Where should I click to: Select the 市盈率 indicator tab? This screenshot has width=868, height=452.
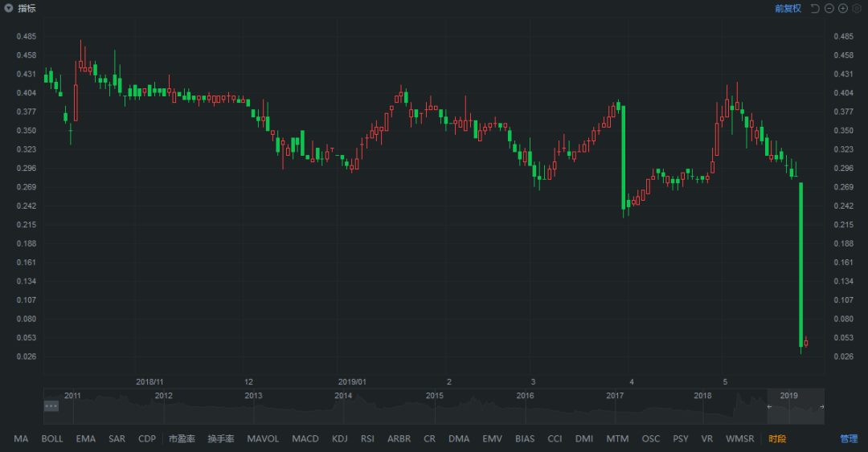pos(182,438)
